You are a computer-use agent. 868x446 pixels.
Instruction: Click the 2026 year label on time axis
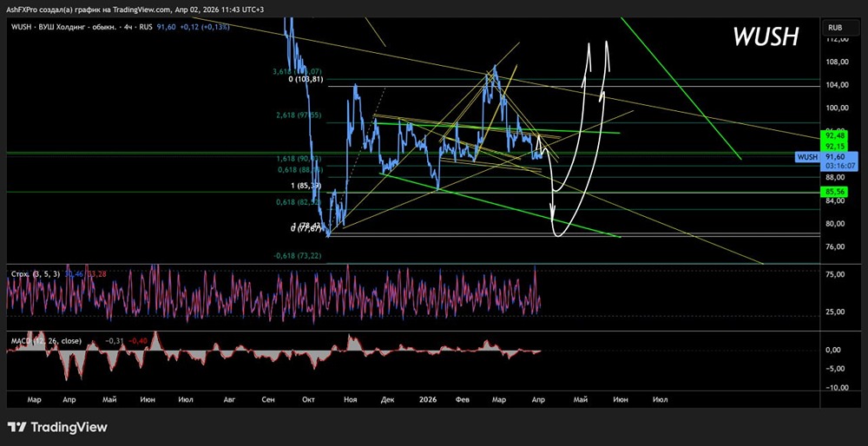point(427,399)
